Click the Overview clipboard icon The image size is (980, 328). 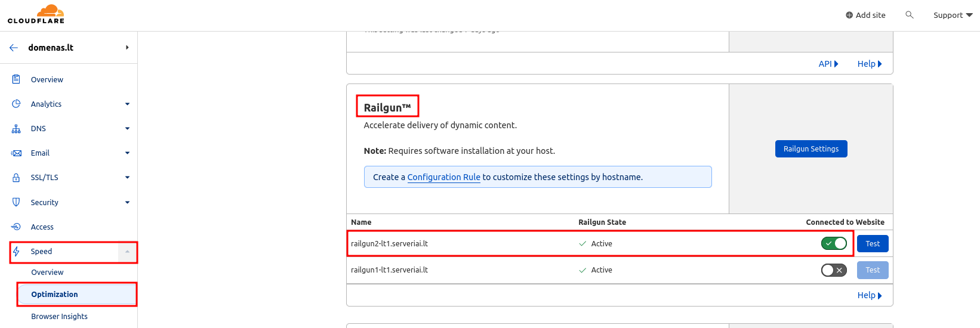[x=16, y=79]
